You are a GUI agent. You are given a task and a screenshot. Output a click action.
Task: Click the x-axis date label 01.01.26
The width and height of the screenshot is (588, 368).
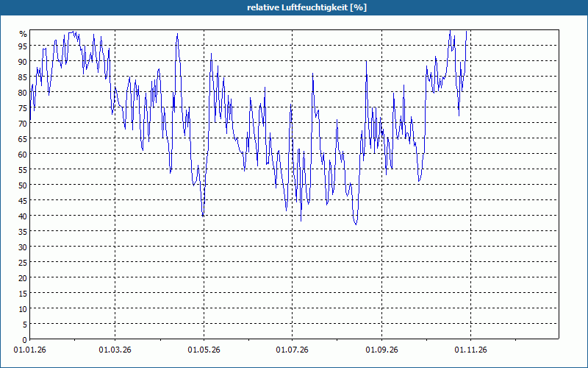29,350
